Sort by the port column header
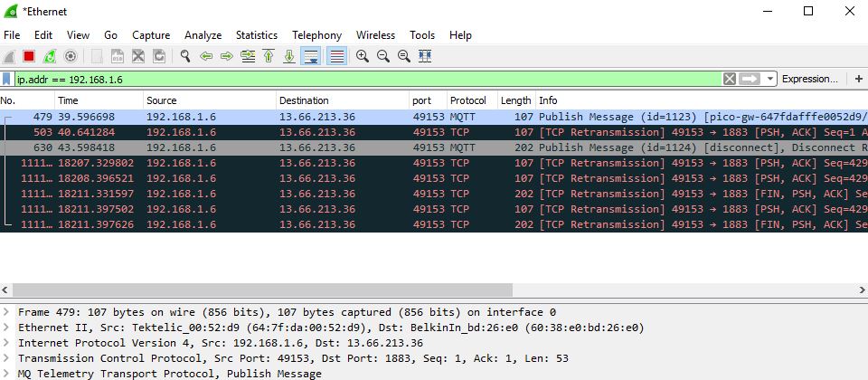The width and height of the screenshot is (868, 380). pyautogui.click(x=428, y=100)
